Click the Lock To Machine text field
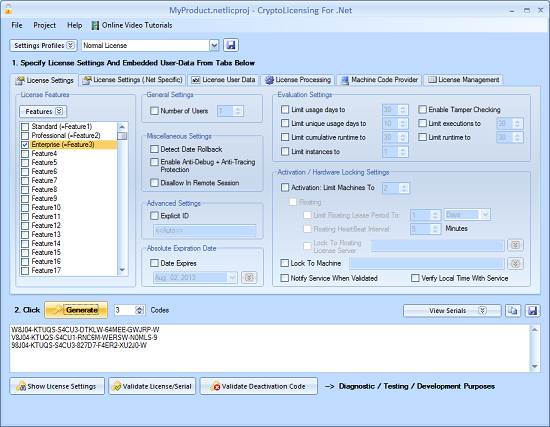Image resolution: width=550 pixels, height=427 pixels. [x=427, y=263]
